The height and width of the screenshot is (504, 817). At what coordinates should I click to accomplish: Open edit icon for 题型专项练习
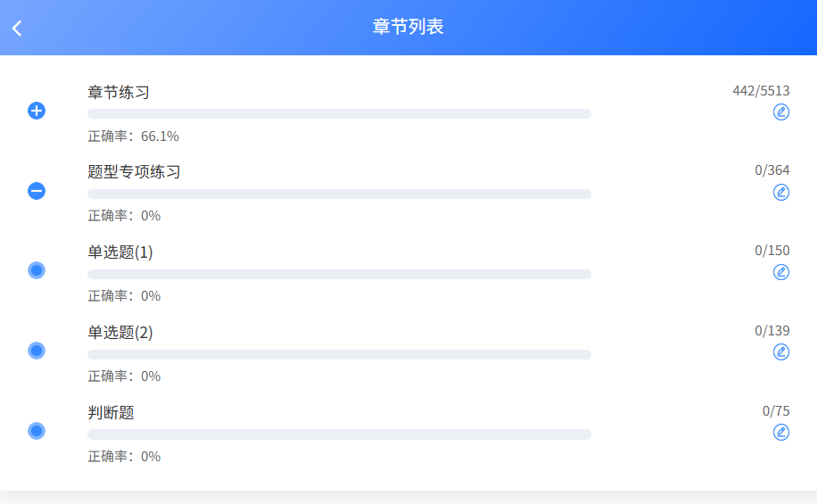pos(781,192)
